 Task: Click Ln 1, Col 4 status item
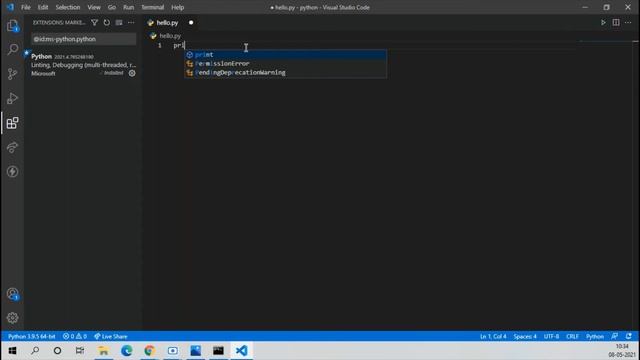tap(493, 336)
